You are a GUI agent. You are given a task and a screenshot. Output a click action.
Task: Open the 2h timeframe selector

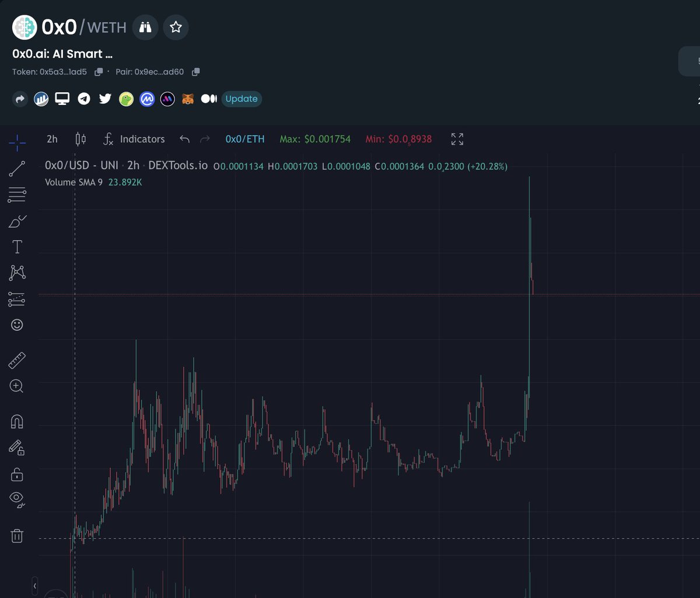click(x=51, y=139)
